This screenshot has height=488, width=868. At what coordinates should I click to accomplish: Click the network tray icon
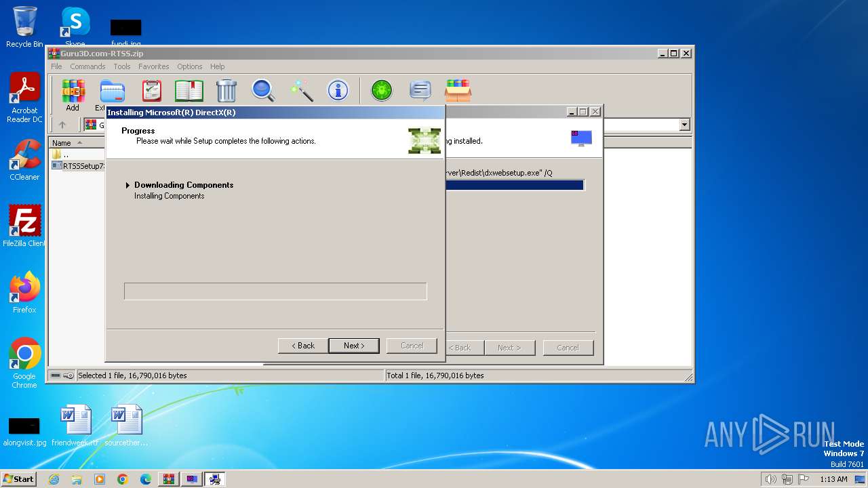click(787, 479)
